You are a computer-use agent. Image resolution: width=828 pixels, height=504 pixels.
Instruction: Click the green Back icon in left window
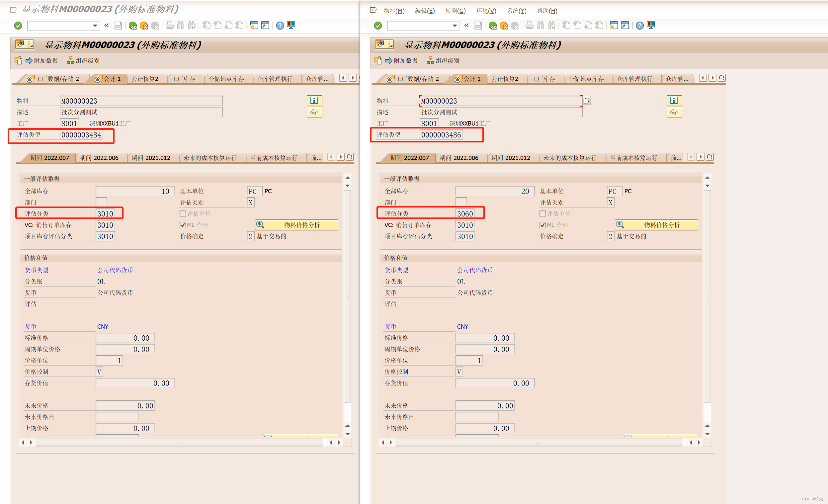pyautogui.click(x=133, y=26)
